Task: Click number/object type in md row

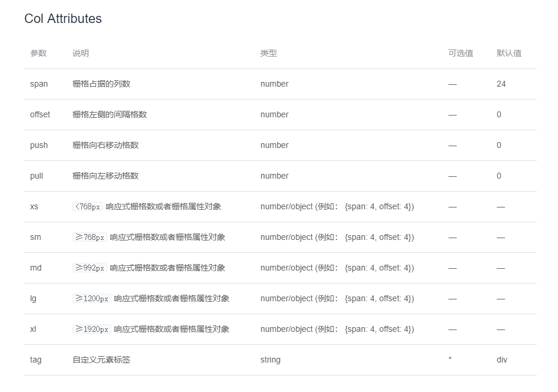Action: click(337, 268)
